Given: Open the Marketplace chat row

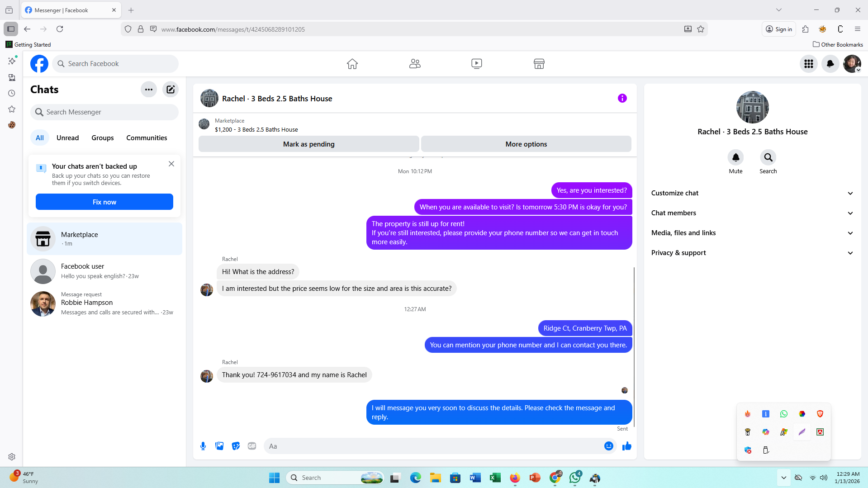Looking at the screenshot, I should pyautogui.click(x=104, y=239).
